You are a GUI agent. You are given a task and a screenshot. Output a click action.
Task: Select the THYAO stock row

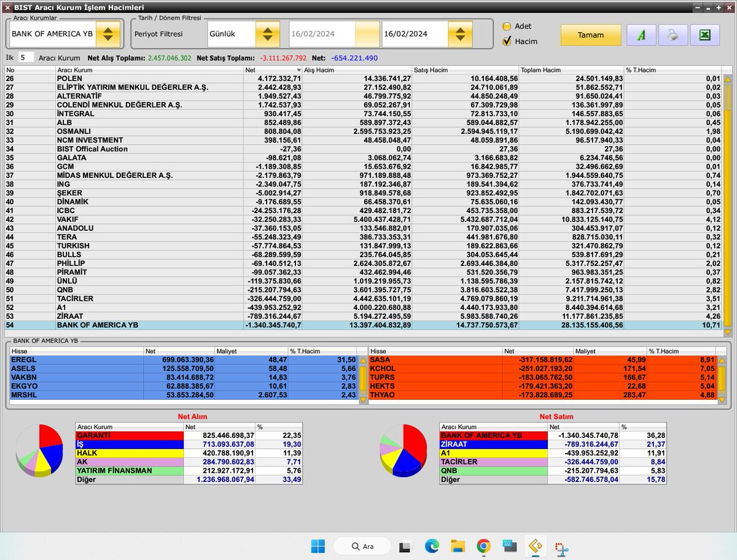[542, 395]
